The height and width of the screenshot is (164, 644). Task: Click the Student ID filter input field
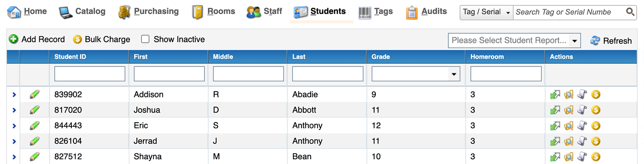(90, 74)
